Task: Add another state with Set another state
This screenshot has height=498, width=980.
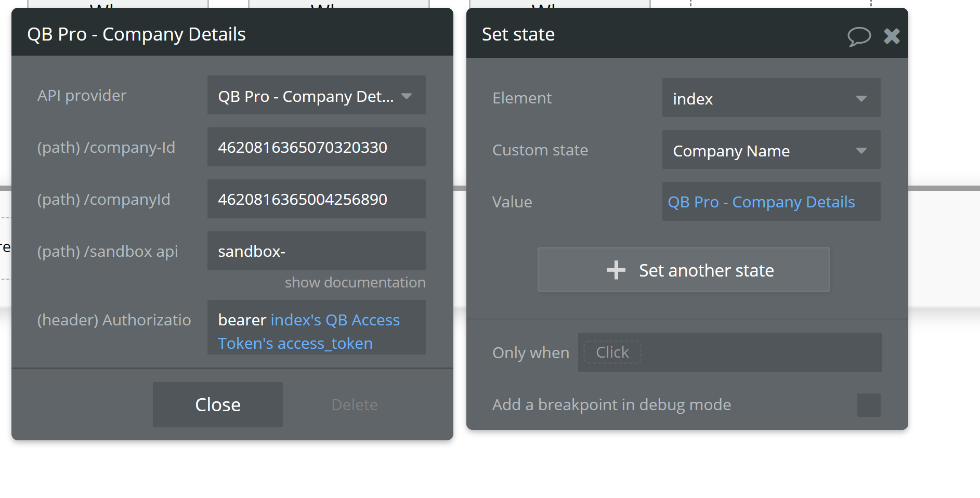Action: pos(684,270)
